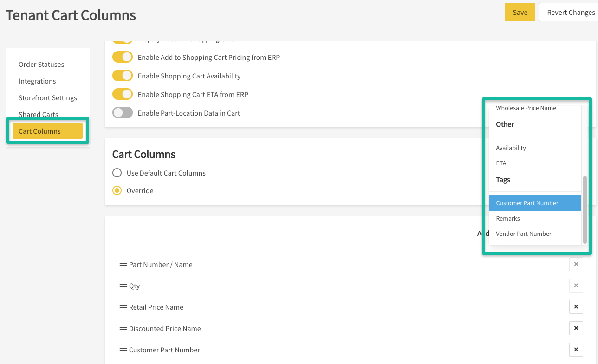Pick Vendor Part Number from dropdown
The width and height of the screenshot is (598, 364).
point(523,234)
